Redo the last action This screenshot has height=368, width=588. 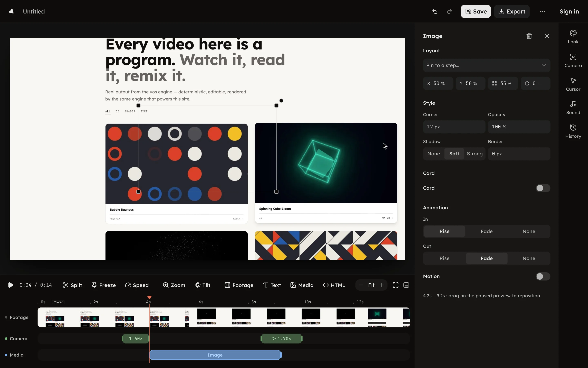tap(449, 11)
